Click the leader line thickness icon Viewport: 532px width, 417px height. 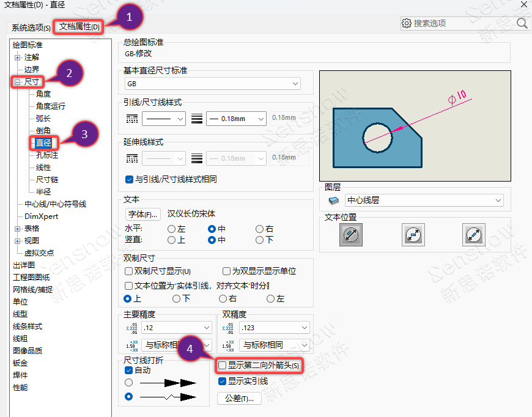(196, 118)
